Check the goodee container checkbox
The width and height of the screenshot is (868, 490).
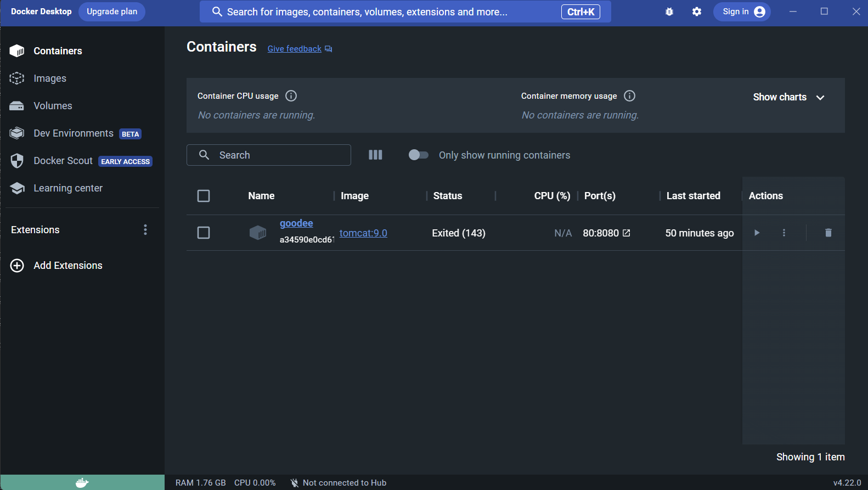(204, 233)
